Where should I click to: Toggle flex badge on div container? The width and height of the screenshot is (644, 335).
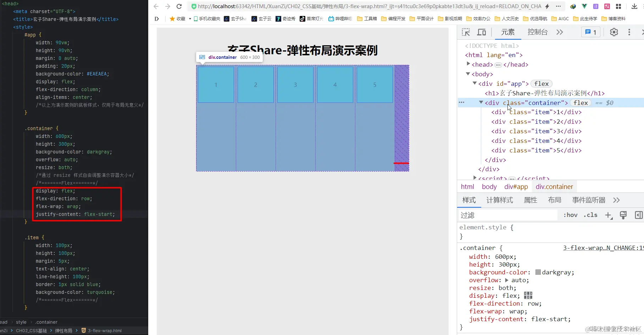click(581, 103)
